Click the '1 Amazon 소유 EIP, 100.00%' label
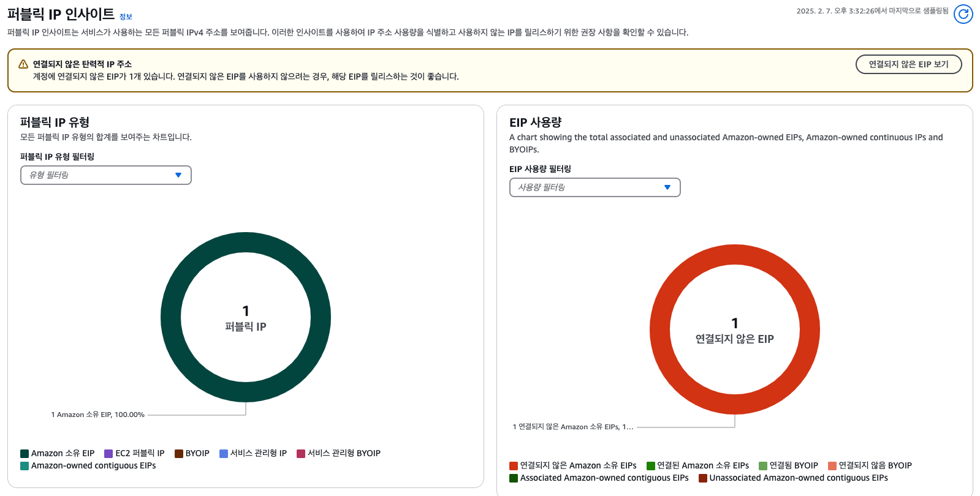Viewport: 980px width, 496px height. 98,415
